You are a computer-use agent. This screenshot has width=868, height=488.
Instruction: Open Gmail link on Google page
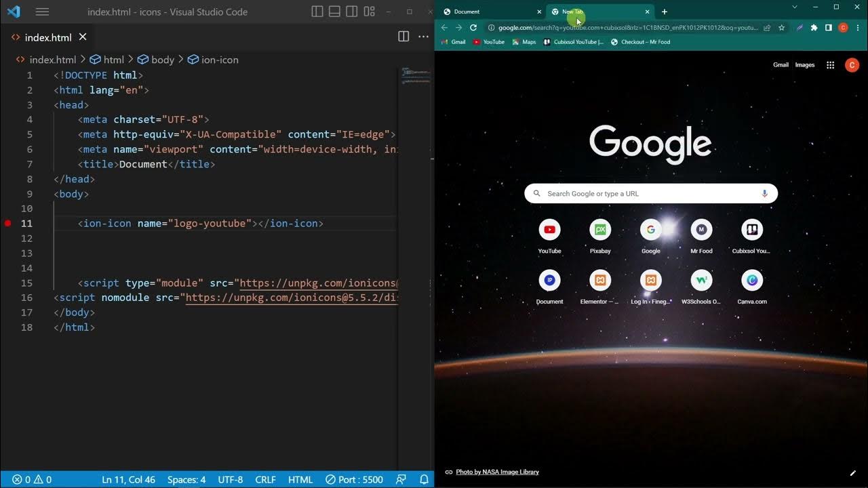[781, 65]
